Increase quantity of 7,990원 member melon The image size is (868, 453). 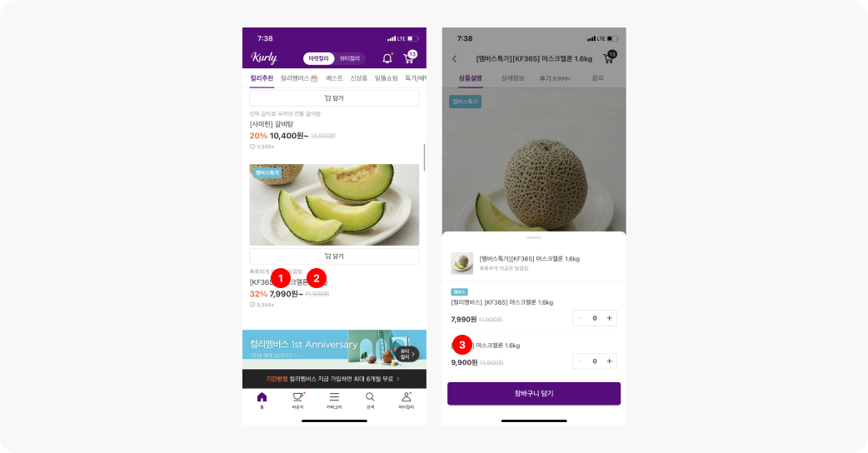pyautogui.click(x=610, y=318)
